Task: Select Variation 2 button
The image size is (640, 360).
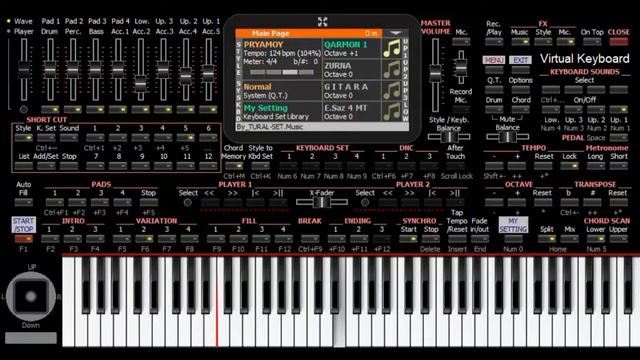Action: coord(144,239)
